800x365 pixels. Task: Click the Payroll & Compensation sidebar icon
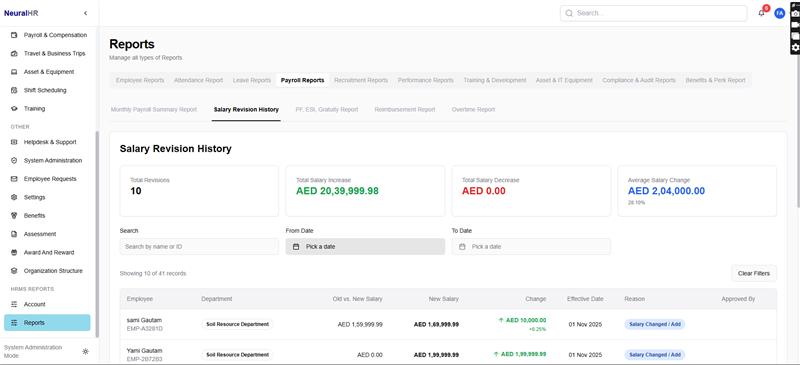click(14, 35)
